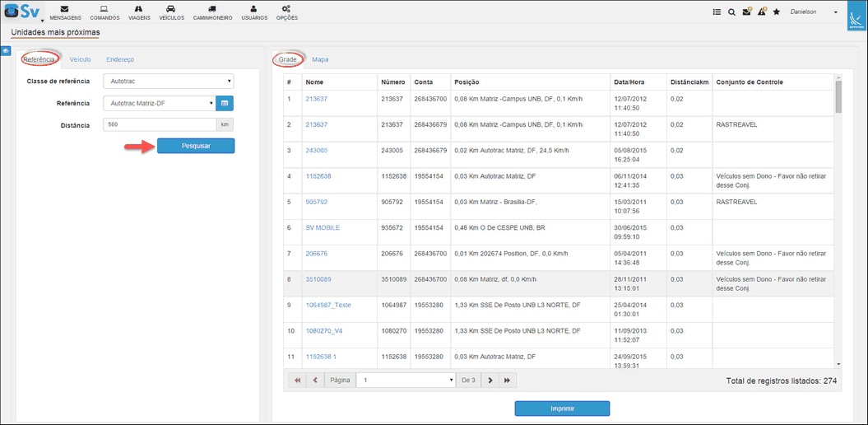868x425 pixels.
Task: Open the Opções gears menu
Action: [287, 12]
